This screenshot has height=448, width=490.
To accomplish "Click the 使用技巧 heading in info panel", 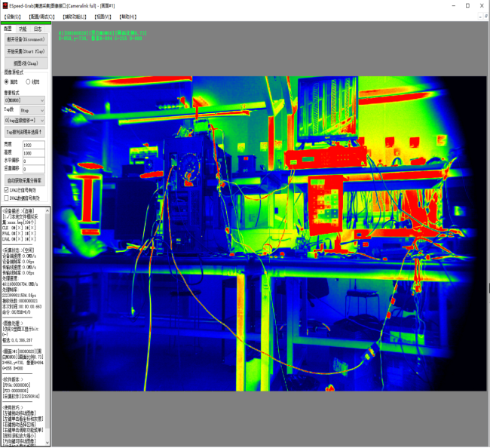I will point(13,408).
